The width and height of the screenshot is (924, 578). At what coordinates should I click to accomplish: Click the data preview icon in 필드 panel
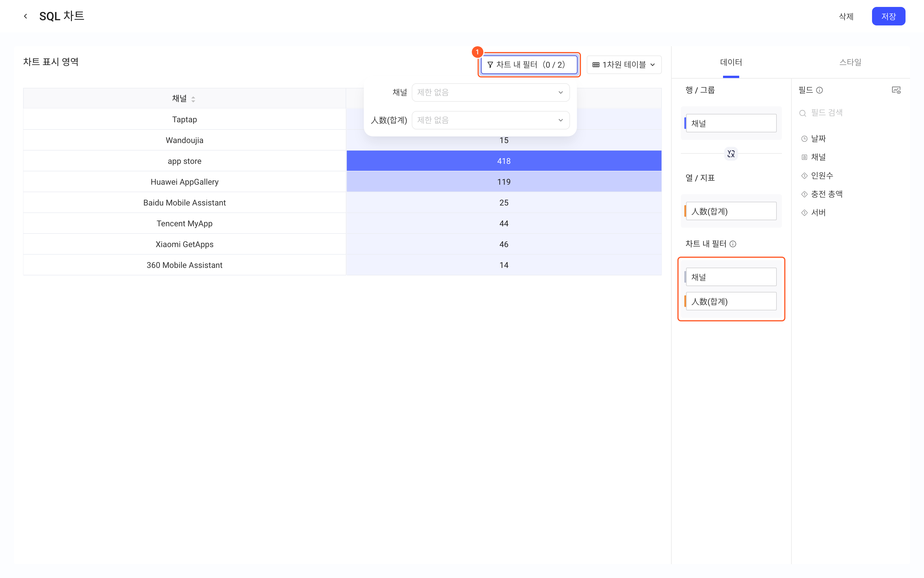(x=896, y=90)
